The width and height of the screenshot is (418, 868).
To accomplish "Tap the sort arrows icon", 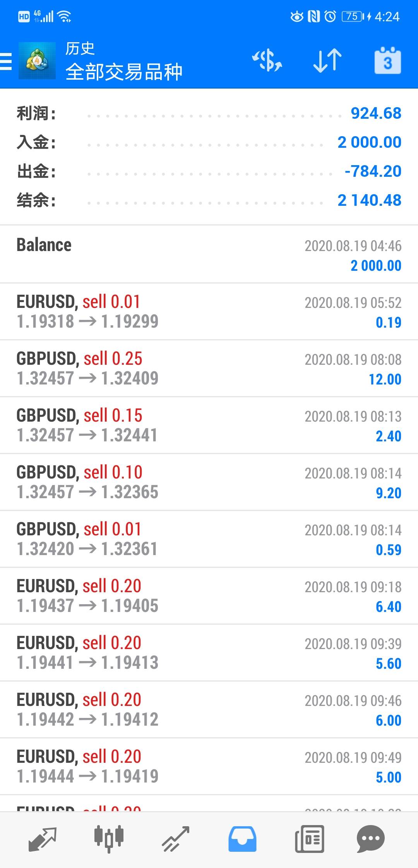I will (x=327, y=61).
